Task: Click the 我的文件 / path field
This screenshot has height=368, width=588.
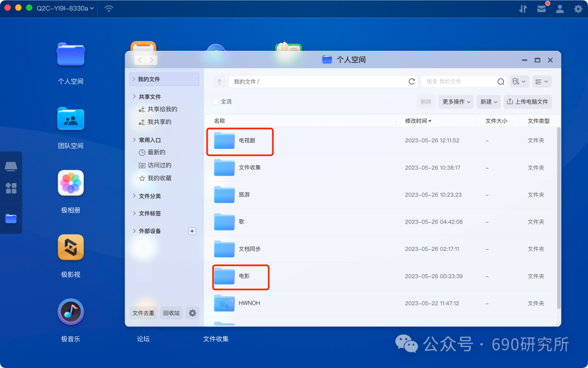Action: pos(323,81)
